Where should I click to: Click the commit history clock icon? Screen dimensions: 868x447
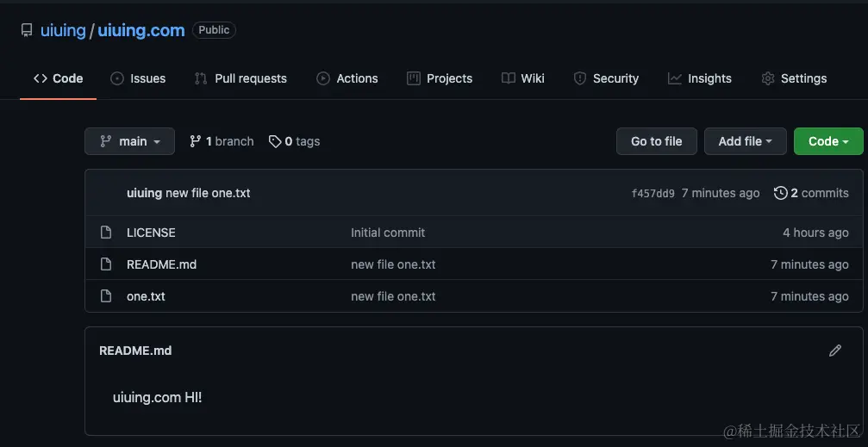780,193
